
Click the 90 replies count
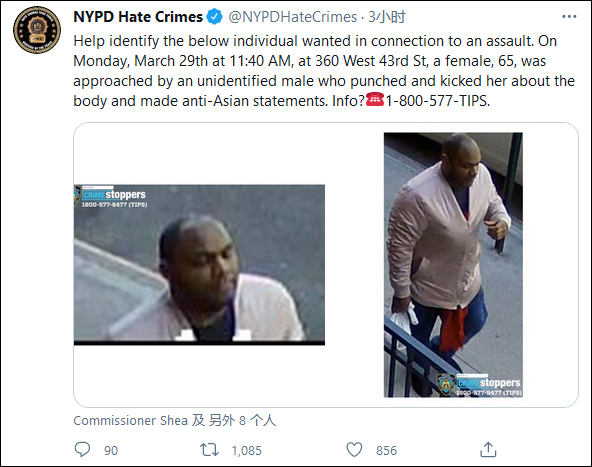pos(111,450)
